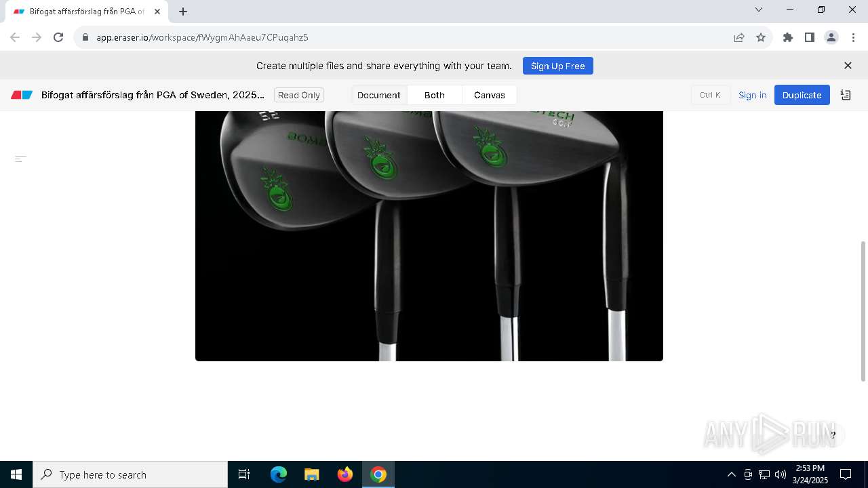Viewport: 868px width, 488px height.
Task: Click Sign Up Free button
Action: point(558,66)
